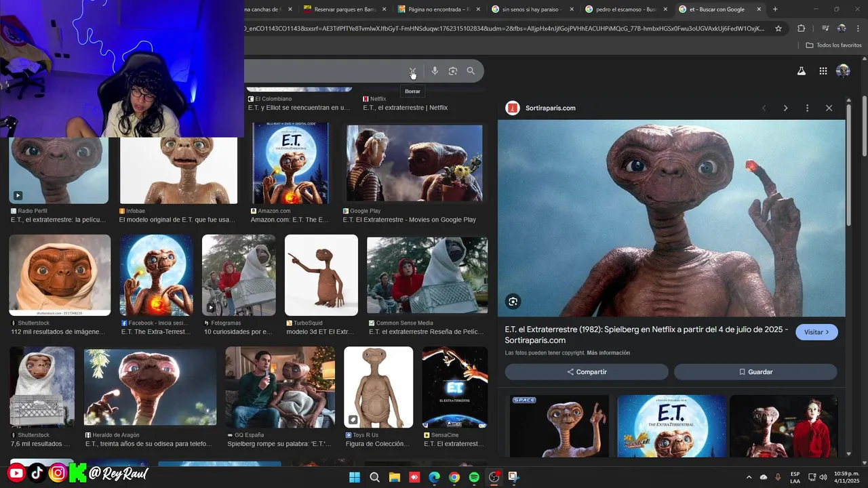
Task: Open preview panel three-dot options
Action: [807, 108]
